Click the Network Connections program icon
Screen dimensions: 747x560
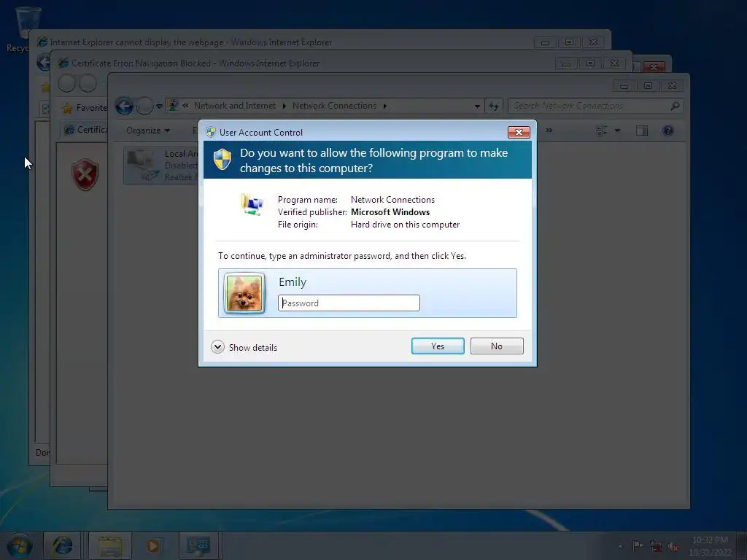pos(252,205)
